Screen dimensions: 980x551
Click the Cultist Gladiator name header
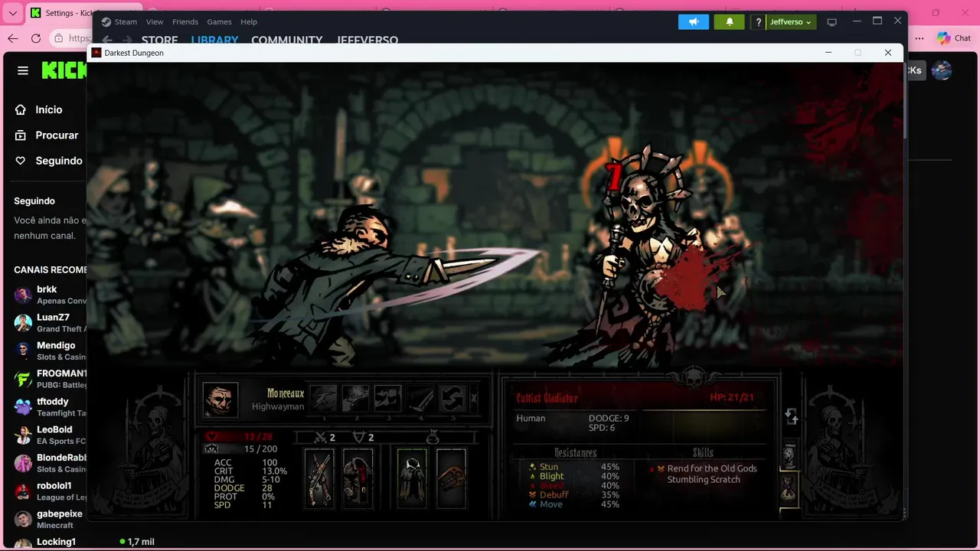[x=547, y=398]
